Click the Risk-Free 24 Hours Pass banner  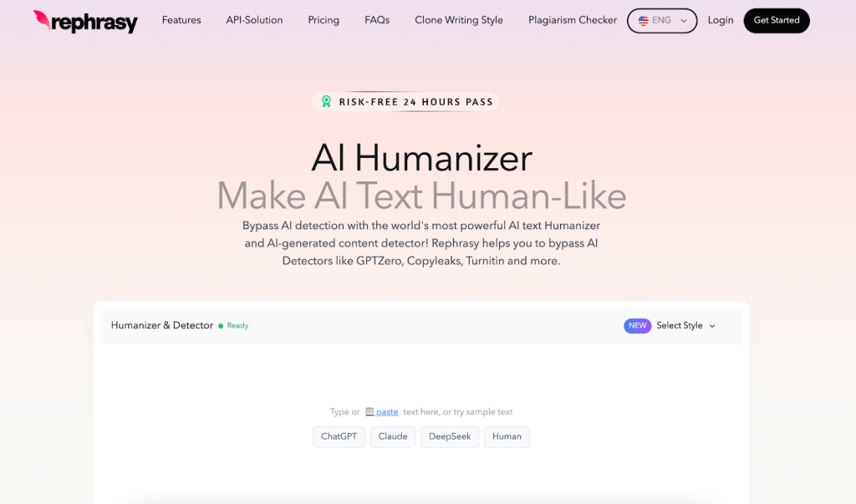point(405,102)
